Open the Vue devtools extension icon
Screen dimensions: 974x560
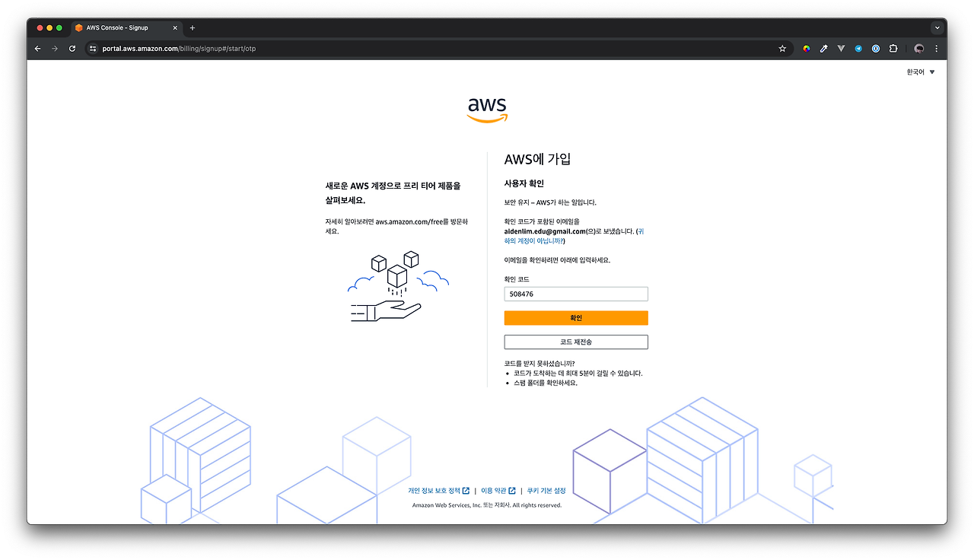click(x=841, y=49)
